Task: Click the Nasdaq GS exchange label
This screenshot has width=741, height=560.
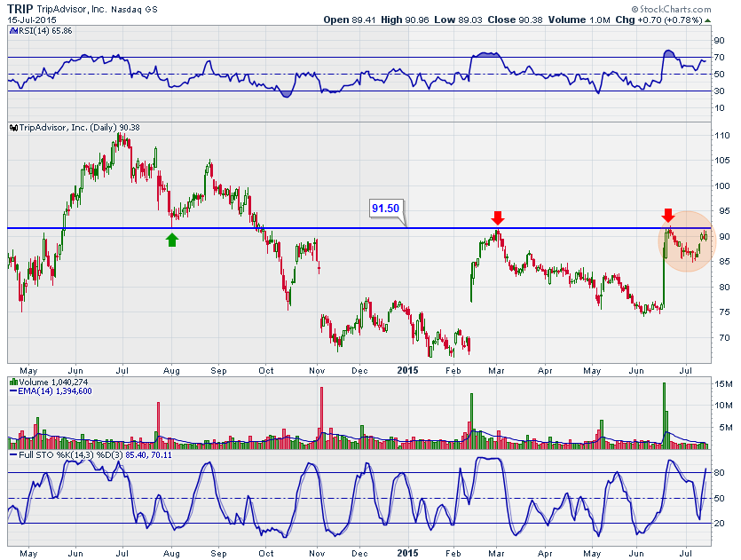Action: point(134,10)
